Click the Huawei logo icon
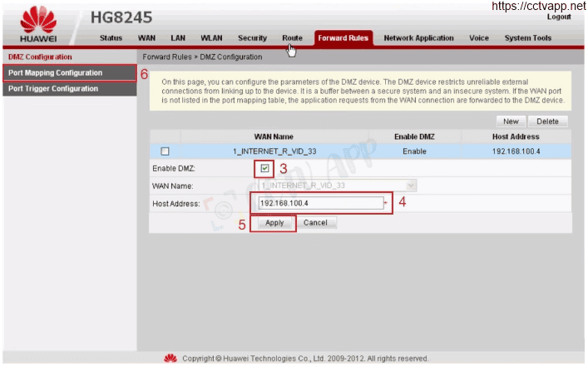This screenshot has width=588, height=366. click(39, 18)
